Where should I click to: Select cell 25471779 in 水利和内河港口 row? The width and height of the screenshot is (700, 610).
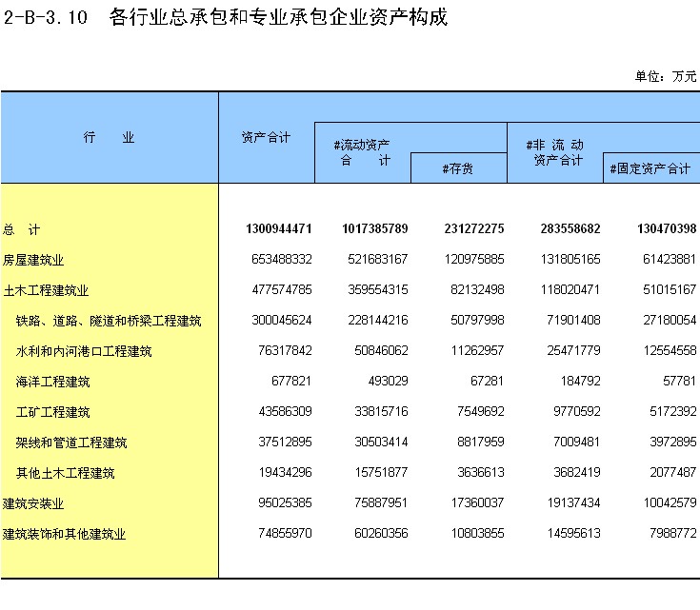pyautogui.click(x=573, y=350)
